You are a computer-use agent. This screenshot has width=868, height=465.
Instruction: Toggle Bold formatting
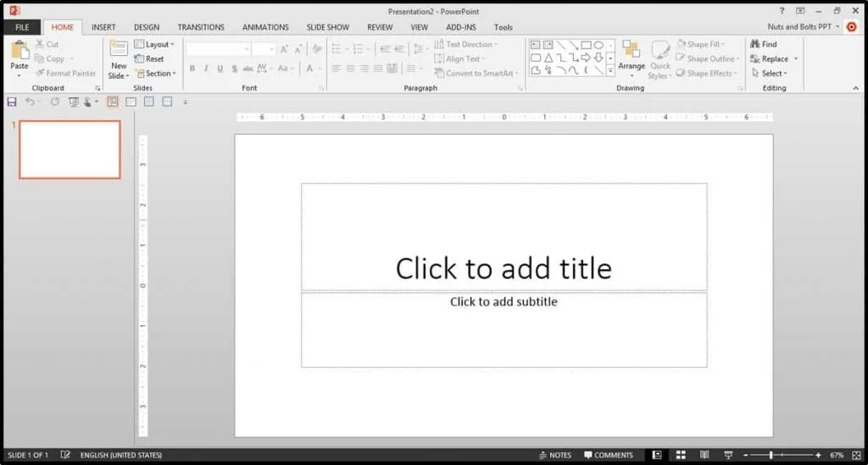[192, 69]
